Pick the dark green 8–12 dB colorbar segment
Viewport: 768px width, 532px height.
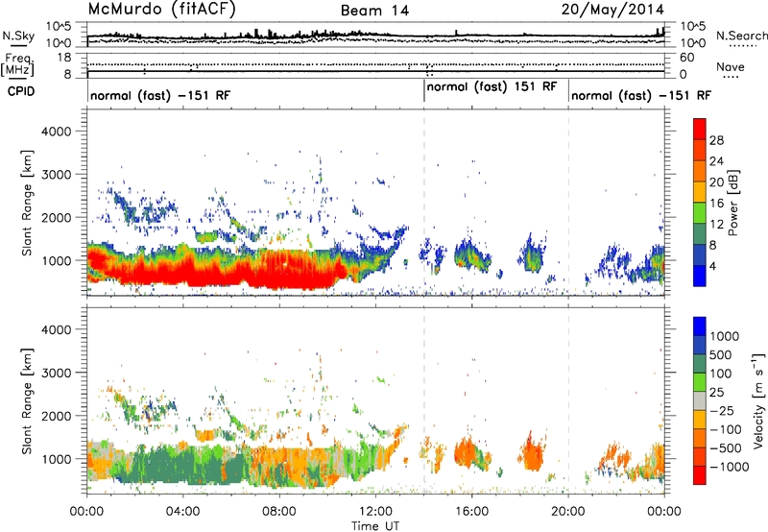click(x=700, y=234)
